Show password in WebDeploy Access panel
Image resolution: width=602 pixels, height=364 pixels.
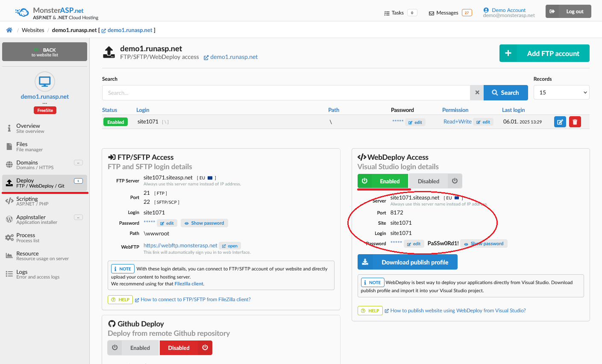(484, 244)
